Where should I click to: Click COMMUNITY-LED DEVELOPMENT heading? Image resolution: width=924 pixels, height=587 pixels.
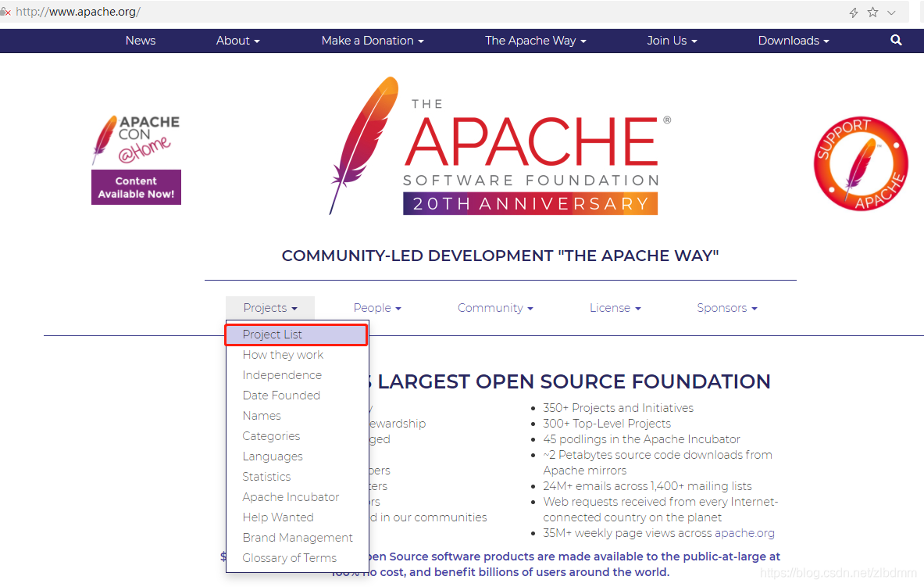[501, 256]
